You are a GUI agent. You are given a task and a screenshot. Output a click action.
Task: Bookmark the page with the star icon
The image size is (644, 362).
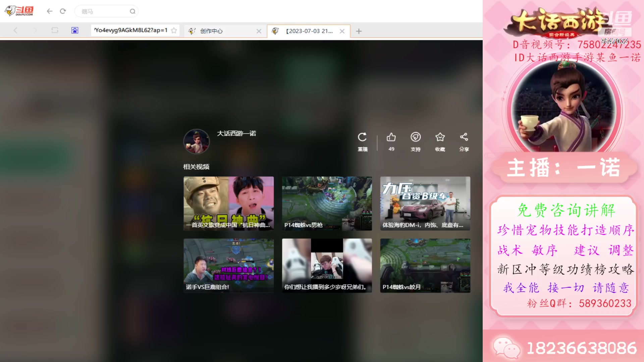coord(174,31)
